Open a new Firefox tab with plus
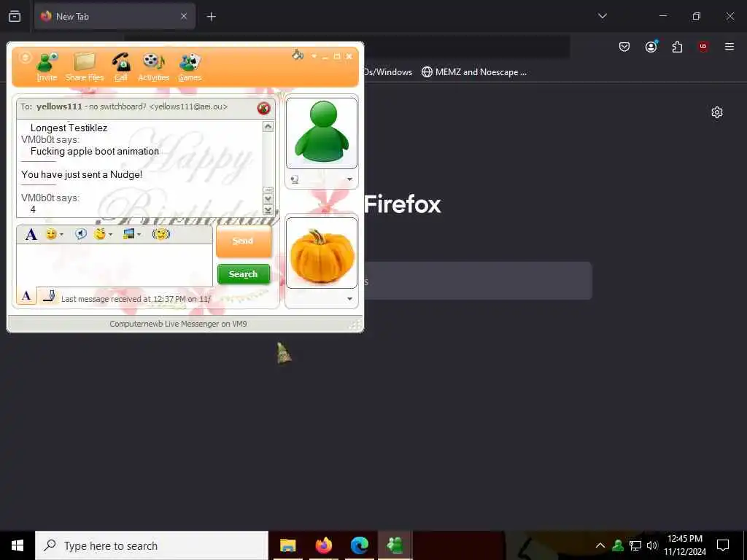This screenshot has width=747, height=560. coord(211,17)
